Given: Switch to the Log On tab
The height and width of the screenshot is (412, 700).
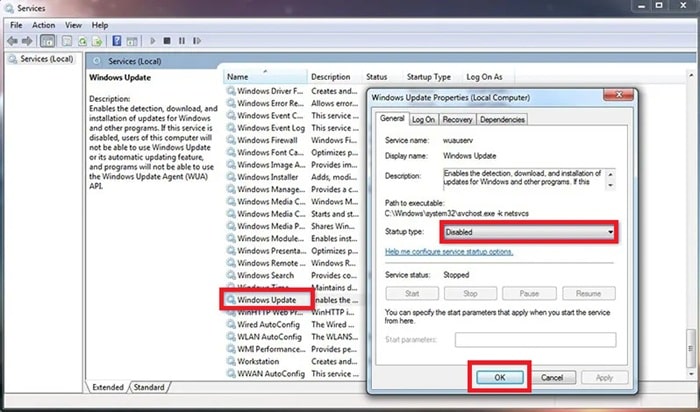Looking at the screenshot, I should pos(423,120).
